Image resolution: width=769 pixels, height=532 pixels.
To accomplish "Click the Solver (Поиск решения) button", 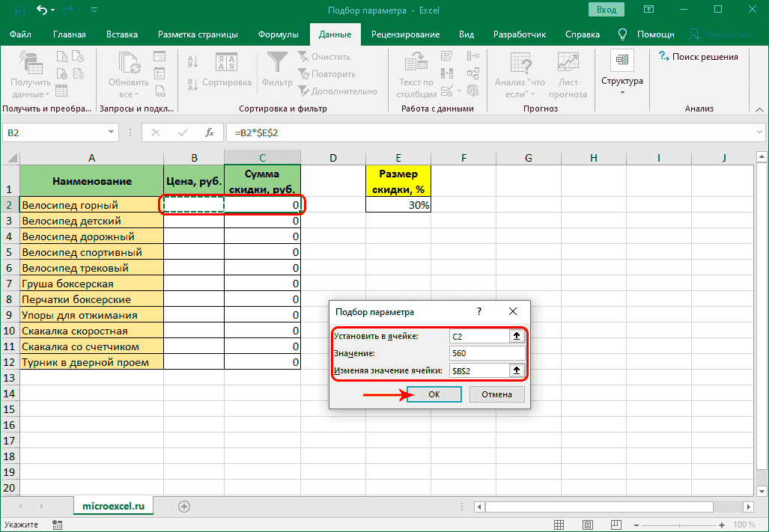I will [698, 57].
